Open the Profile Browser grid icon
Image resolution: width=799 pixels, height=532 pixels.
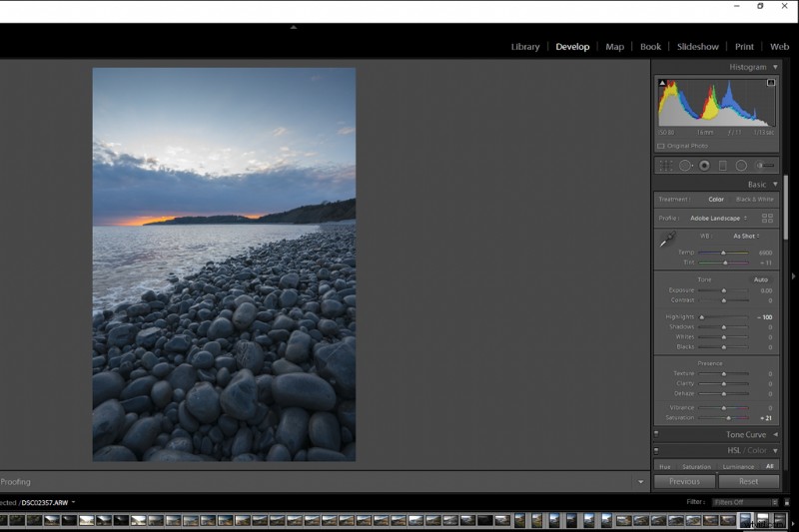[767, 219]
